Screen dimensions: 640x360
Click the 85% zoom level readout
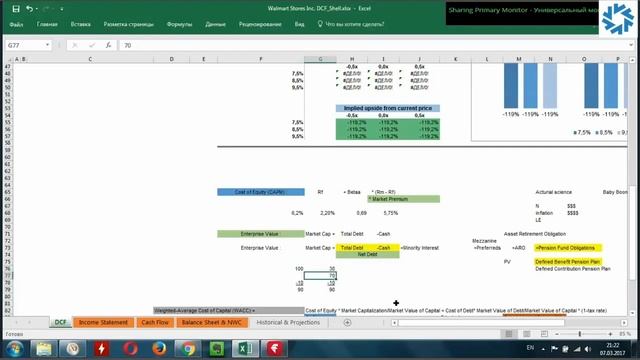(x=625, y=334)
